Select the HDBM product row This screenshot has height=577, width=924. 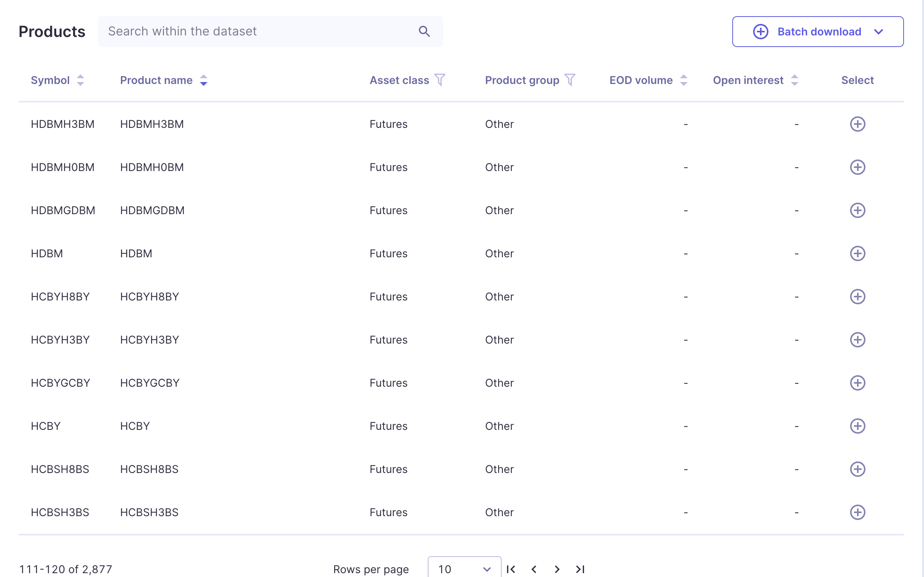pyautogui.click(x=857, y=253)
